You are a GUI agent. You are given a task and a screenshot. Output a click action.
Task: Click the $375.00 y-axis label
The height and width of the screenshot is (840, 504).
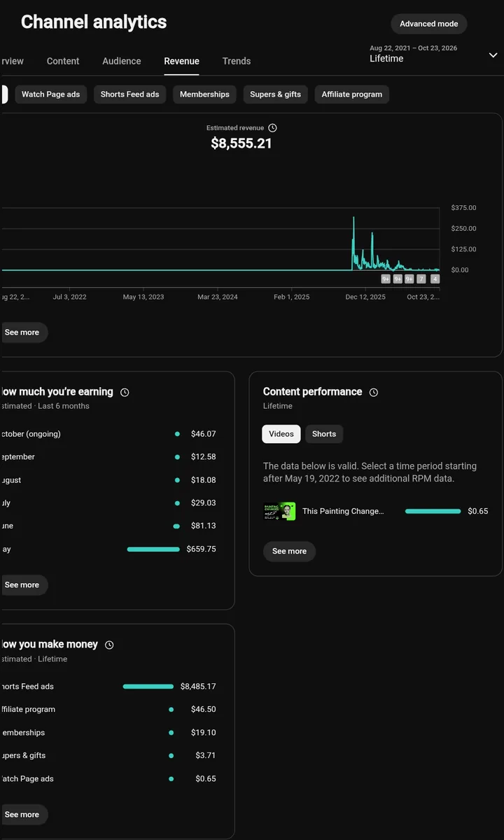tap(463, 208)
